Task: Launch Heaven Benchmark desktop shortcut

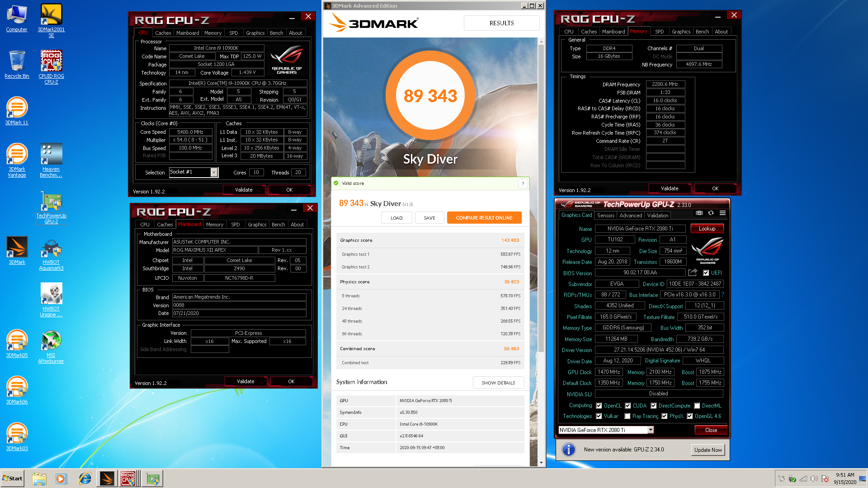Action: pyautogui.click(x=51, y=160)
